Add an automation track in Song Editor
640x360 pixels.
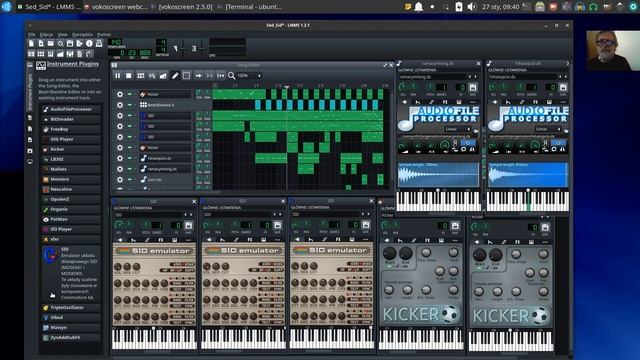[163, 76]
